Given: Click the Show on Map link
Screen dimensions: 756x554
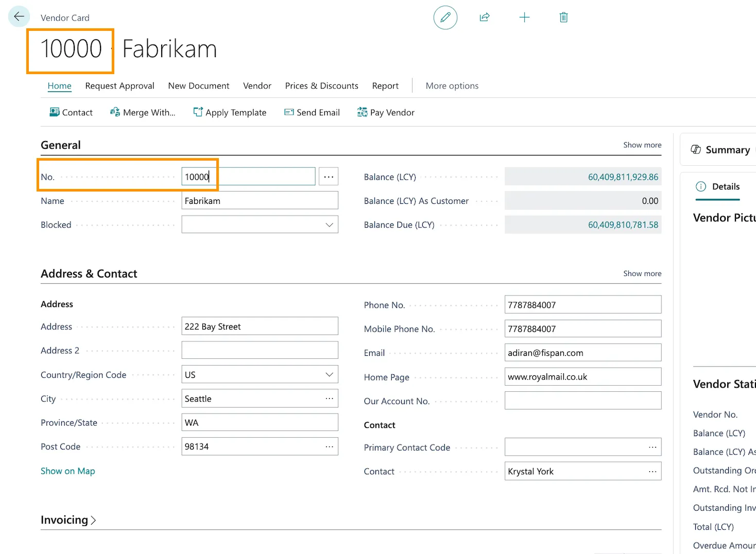Looking at the screenshot, I should 68,471.
